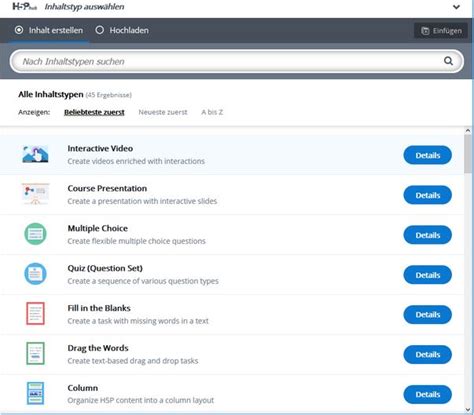The width and height of the screenshot is (474, 415).
Task: Click 'Create a sequence of various question types'
Action: [x=143, y=281]
